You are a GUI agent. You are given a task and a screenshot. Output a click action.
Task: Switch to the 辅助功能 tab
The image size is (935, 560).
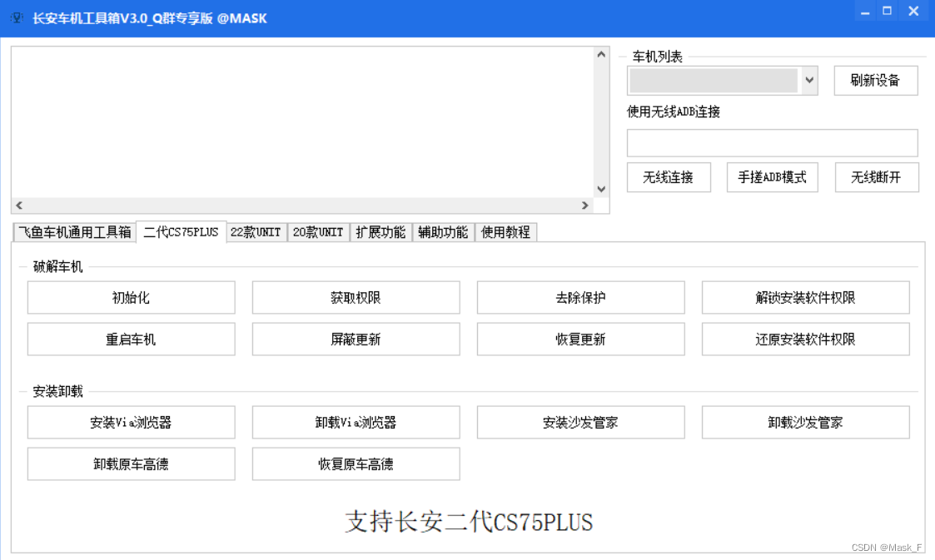pyautogui.click(x=443, y=232)
